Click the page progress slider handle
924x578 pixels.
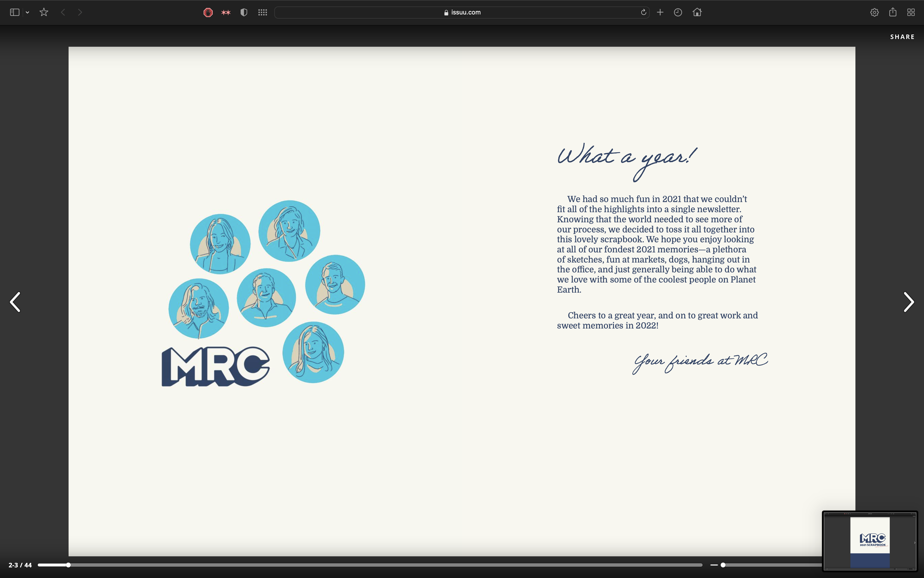pyautogui.click(x=68, y=565)
